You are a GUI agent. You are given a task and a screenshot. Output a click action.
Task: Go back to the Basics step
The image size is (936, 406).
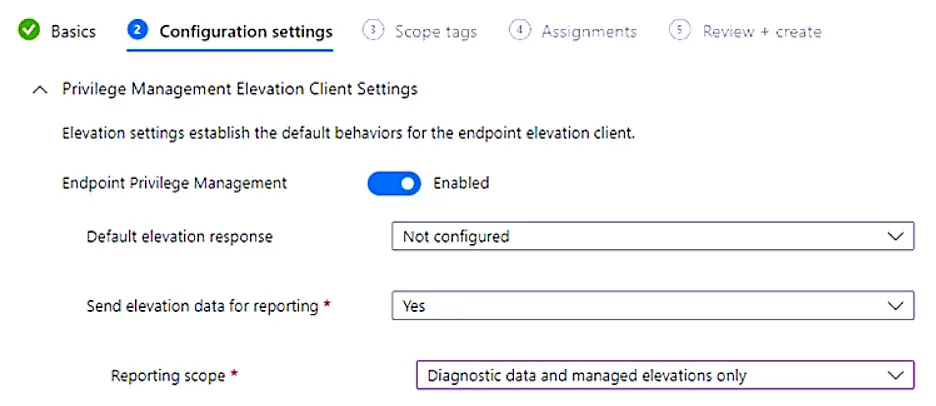click(x=73, y=31)
